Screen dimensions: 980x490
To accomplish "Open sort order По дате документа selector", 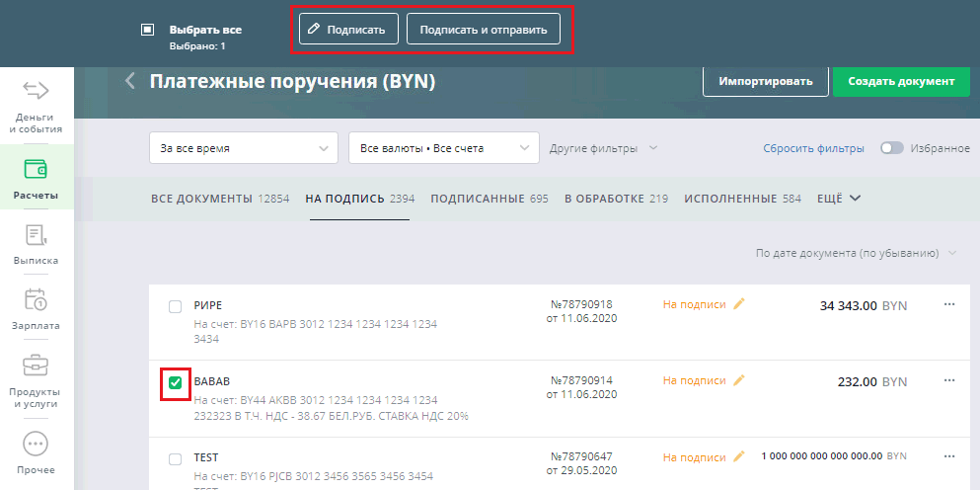I will point(856,253).
